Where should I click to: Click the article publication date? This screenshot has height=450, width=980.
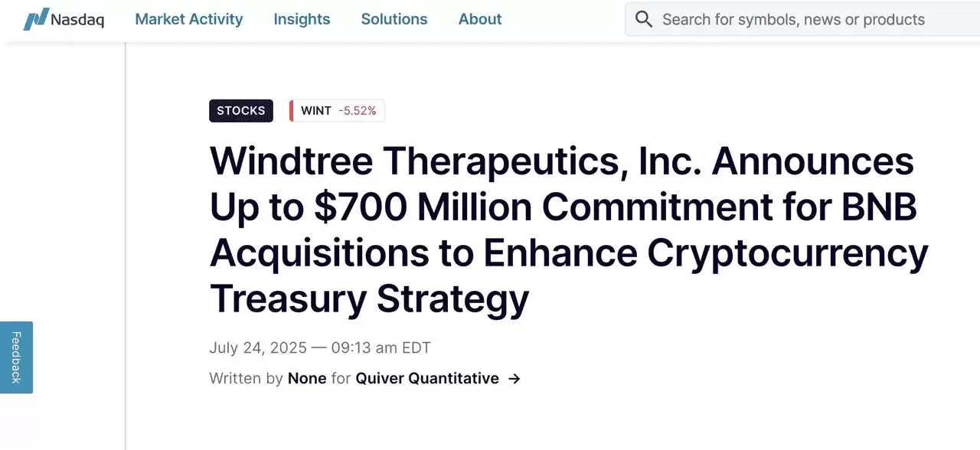(319, 347)
